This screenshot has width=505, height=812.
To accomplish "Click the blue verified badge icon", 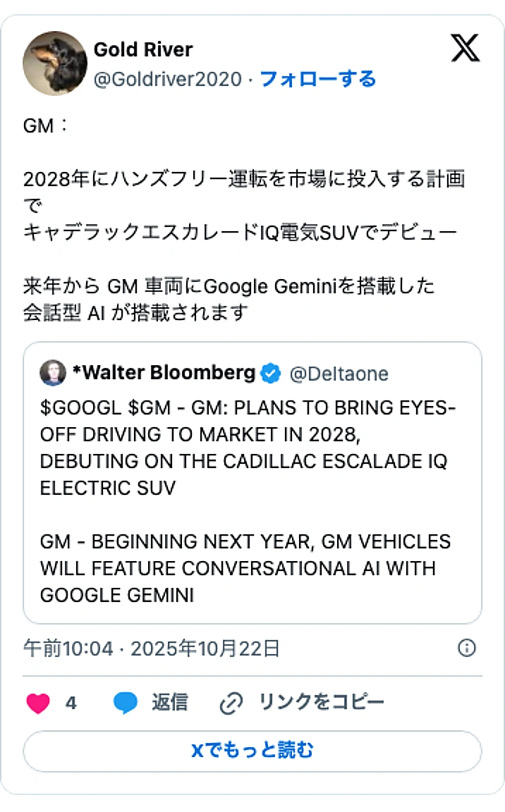I will coord(271,374).
